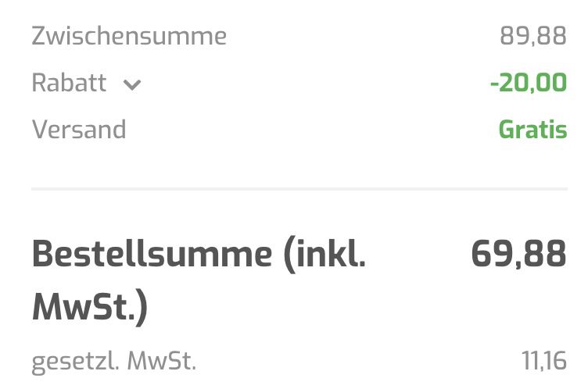The width and height of the screenshot is (588, 389).
Task: Tap the green Gratis shipping text
Action: click(532, 130)
